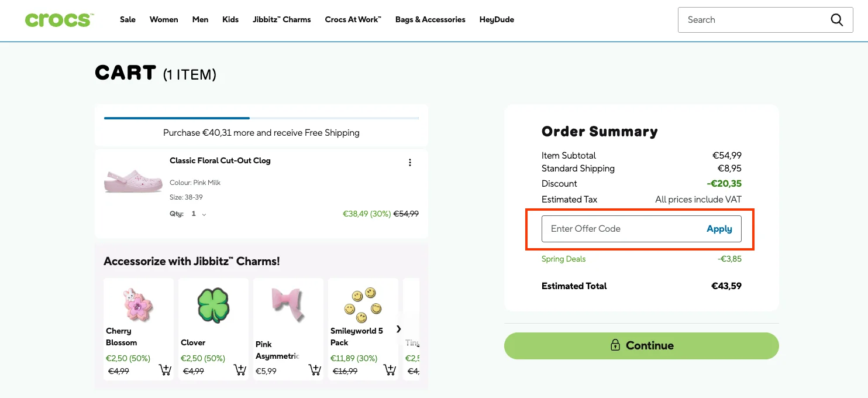Click the search magnifier icon
This screenshot has height=398, width=868.
(837, 20)
